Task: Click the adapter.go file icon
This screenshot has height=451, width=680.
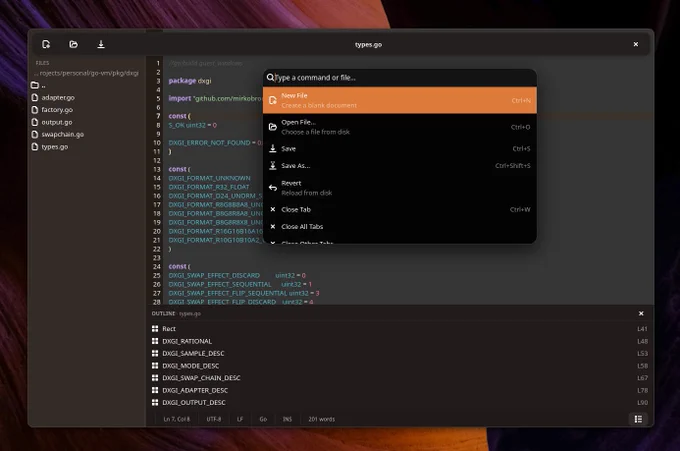Action: 35,98
